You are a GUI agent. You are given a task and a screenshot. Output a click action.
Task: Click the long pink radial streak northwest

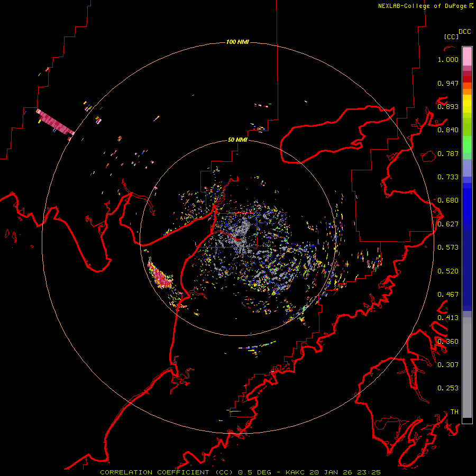[55, 123]
